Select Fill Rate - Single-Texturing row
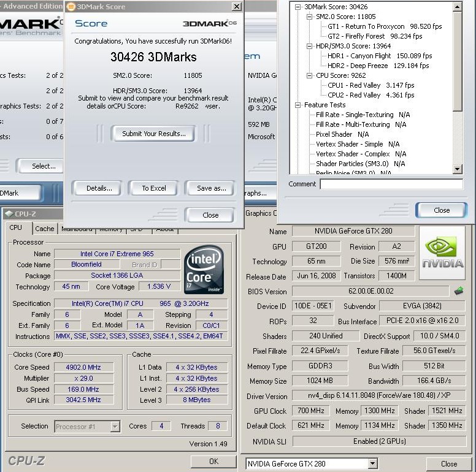 (x=363, y=115)
